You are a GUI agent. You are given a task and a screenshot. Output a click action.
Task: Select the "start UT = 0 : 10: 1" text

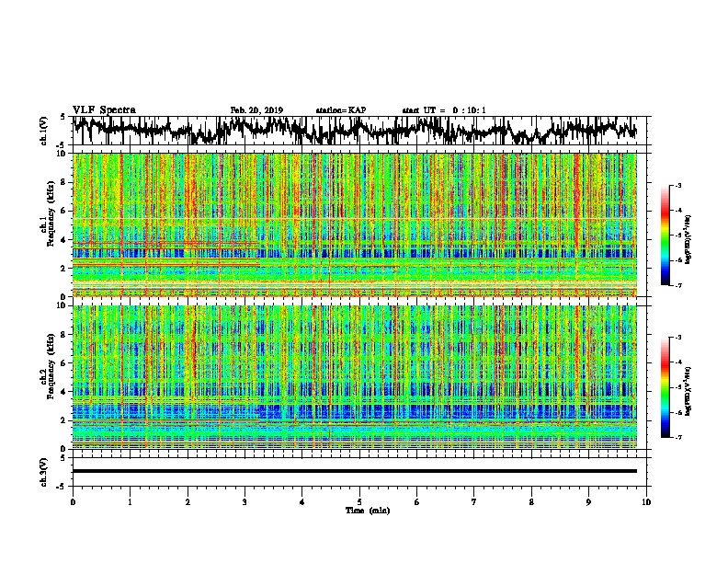click(x=444, y=110)
